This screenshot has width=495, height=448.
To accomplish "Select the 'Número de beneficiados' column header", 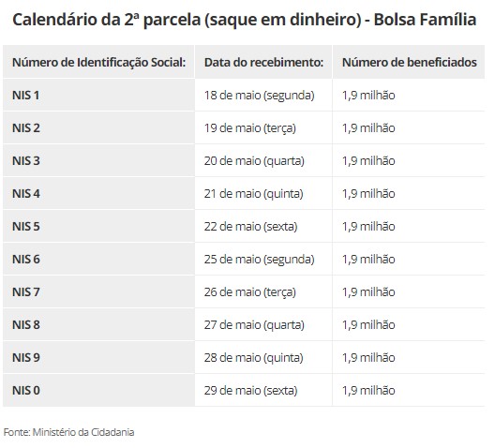I will coord(410,62).
